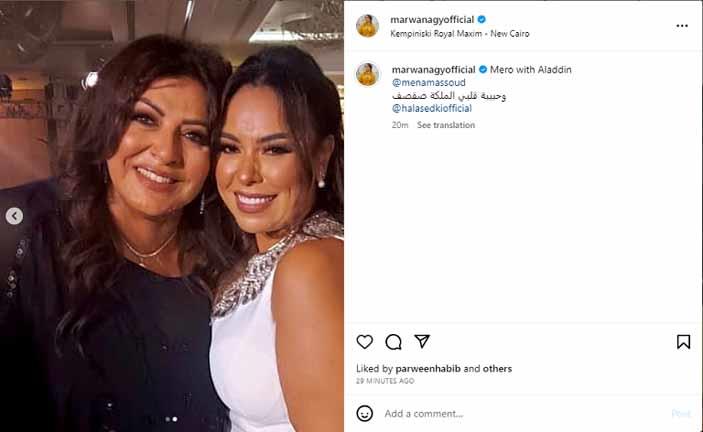
Task: Click the profile avatar beside the caption
Action: point(368,73)
